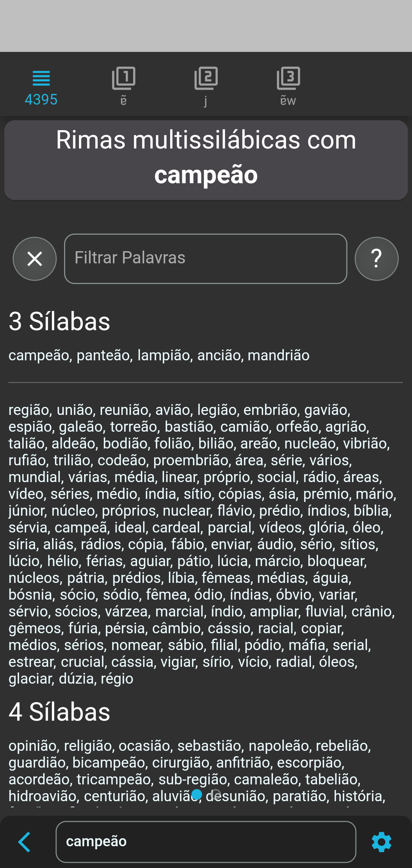Go back using the bottom-left arrow

(x=24, y=842)
